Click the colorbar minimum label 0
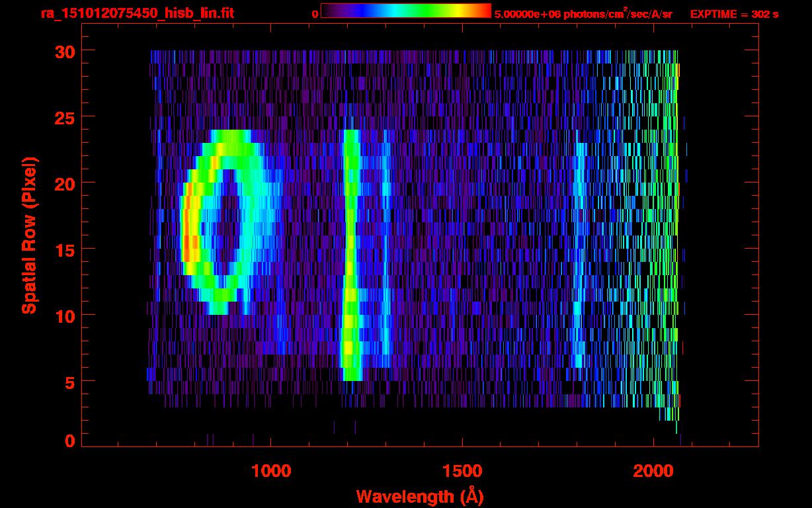The width and height of the screenshot is (812, 508). click(x=315, y=14)
